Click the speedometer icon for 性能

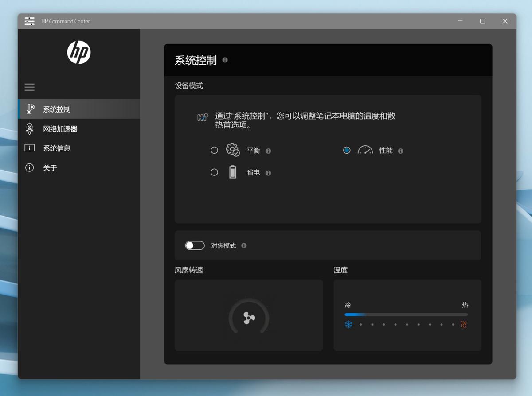[x=365, y=150]
